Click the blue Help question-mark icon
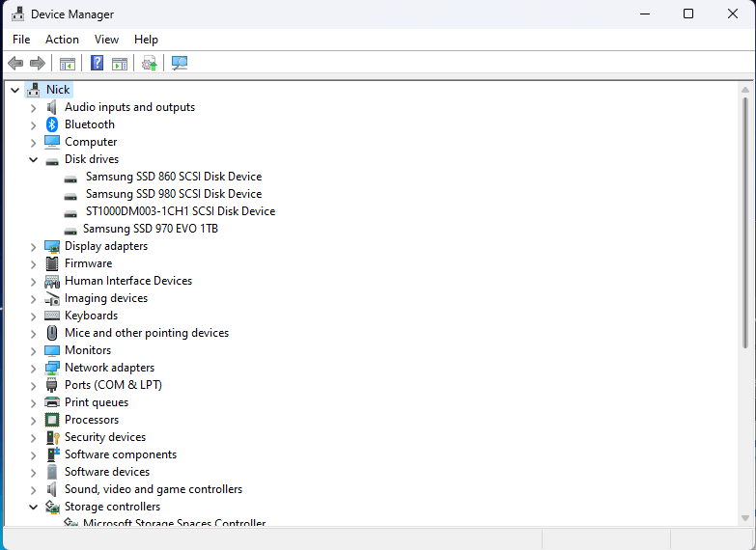Image resolution: width=756 pixels, height=550 pixels. coord(97,63)
